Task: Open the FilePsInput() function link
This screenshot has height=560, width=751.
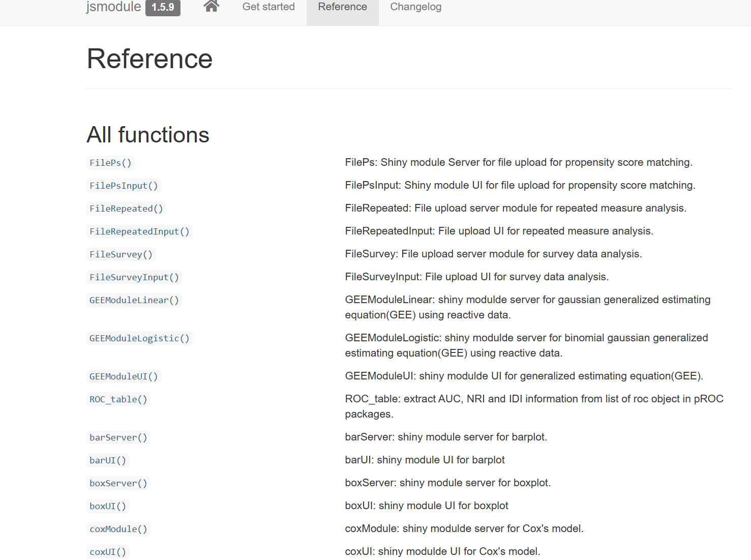Action: (x=124, y=186)
